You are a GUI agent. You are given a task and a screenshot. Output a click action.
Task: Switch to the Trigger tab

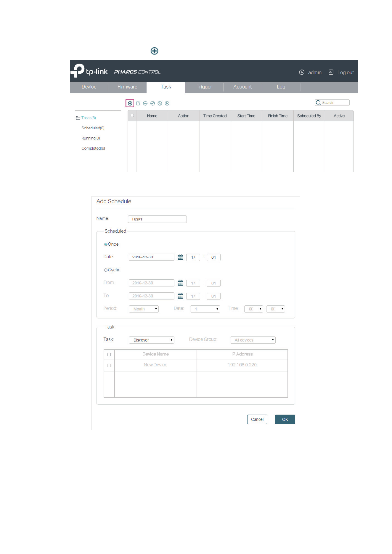pyautogui.click(x=204, y=87)
